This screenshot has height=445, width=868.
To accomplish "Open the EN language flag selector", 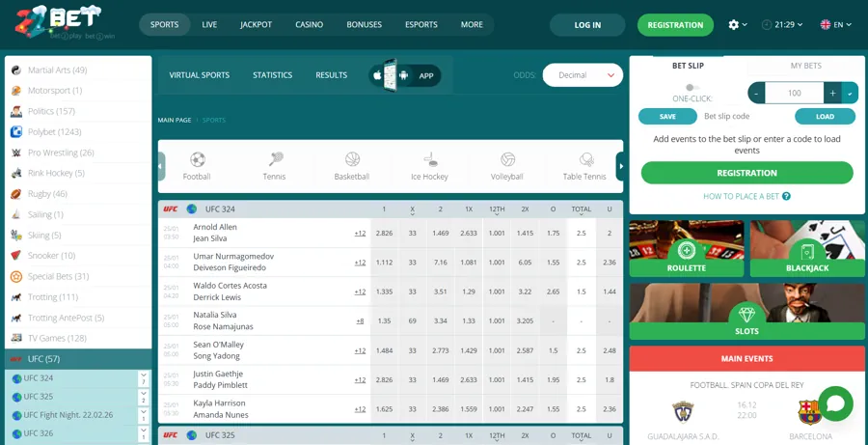I will coord(835,25).
